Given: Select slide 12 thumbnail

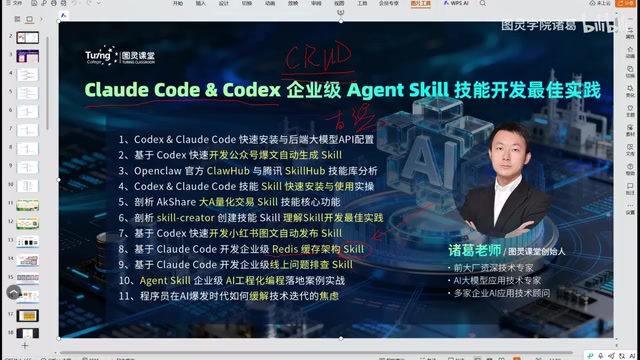Looking at the screenshot, I should [x=28, y=223].
